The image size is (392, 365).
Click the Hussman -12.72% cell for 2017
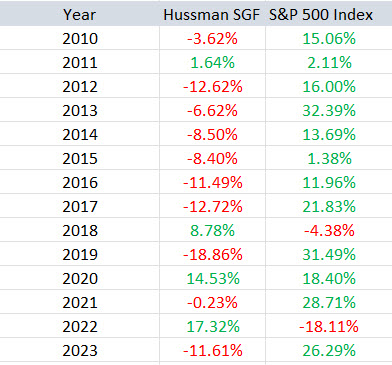pyautogui.click(x=212, y=206)
